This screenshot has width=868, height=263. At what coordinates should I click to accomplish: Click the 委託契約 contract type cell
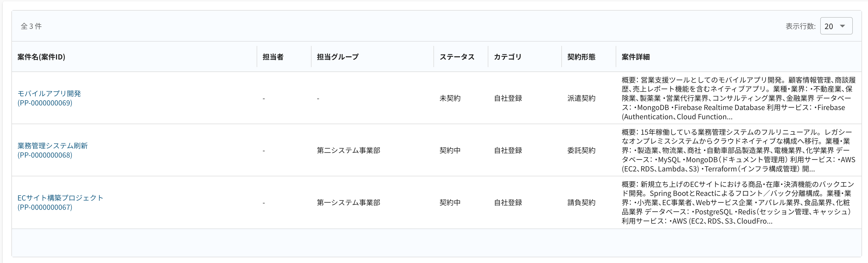click(581, 150)
